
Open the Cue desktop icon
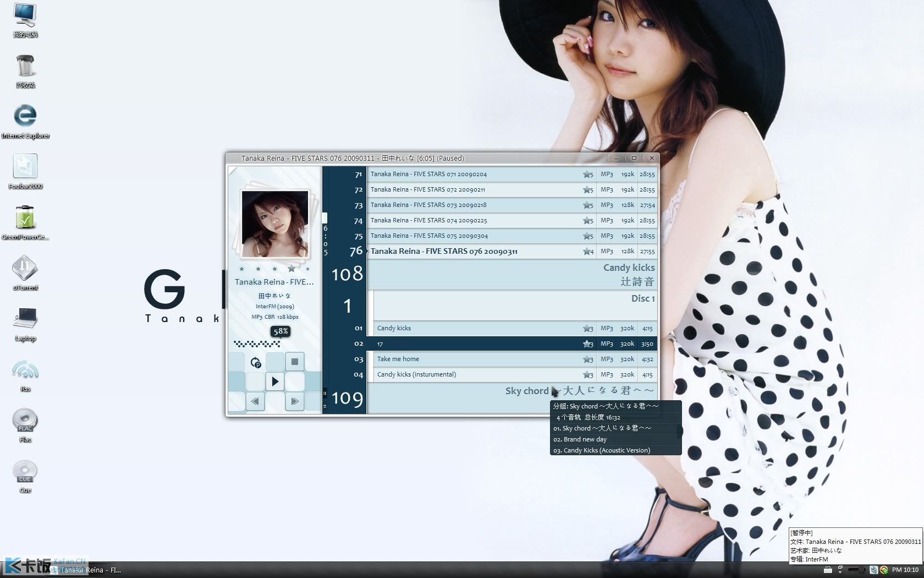[x=25, y=476]
